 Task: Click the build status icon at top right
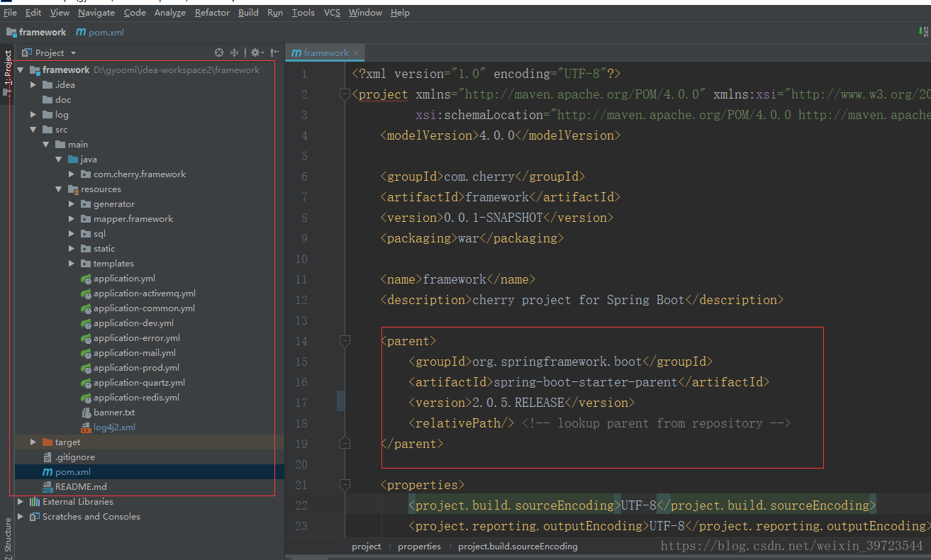923,31
